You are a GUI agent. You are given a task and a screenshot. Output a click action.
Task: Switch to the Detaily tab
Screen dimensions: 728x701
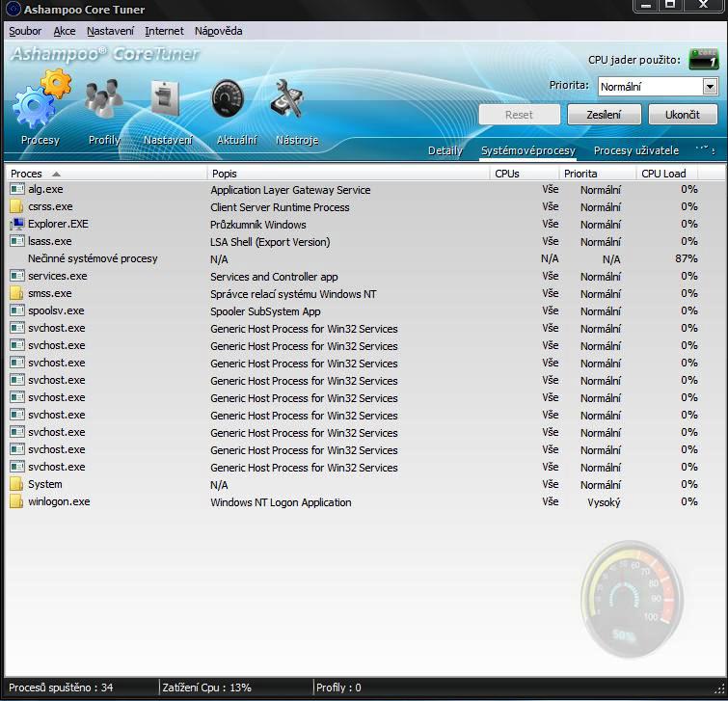click(445, 150)
